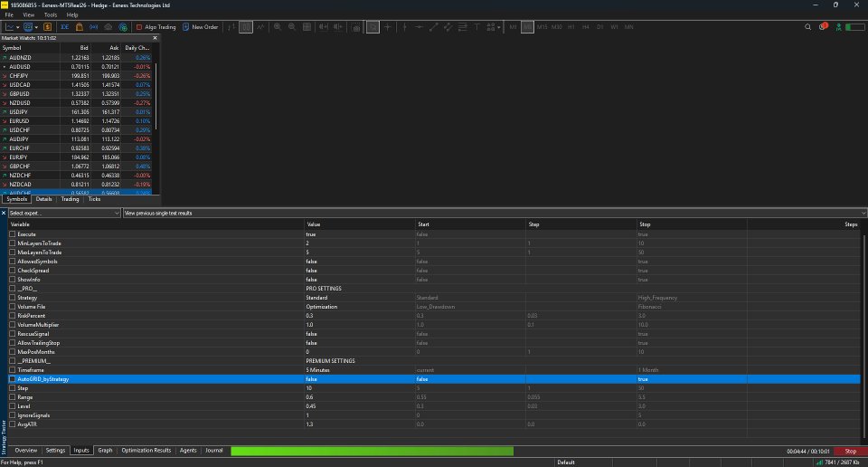Screen dimensions: 868x467
Task: Select the crosshair tool
Action: pyautogui.click(x=388, y=26)
